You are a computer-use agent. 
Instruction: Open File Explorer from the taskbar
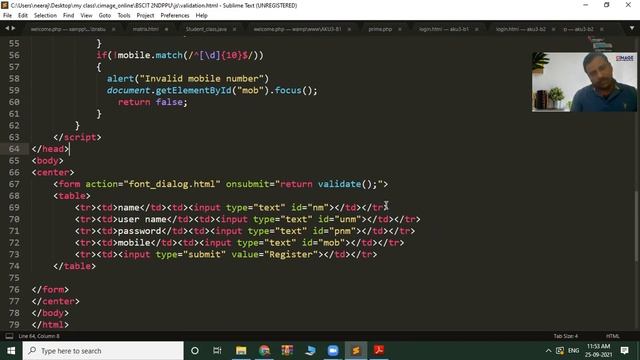click(241, 351)
